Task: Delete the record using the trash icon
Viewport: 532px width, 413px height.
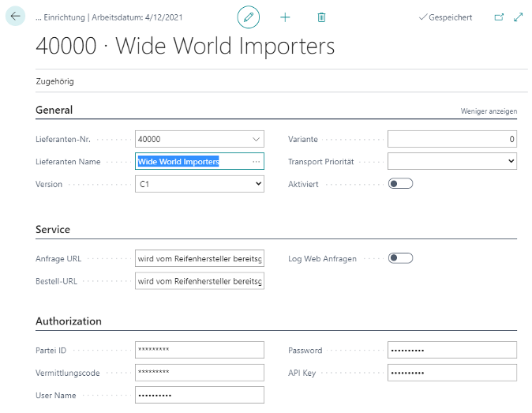Action: coord(321,17)
